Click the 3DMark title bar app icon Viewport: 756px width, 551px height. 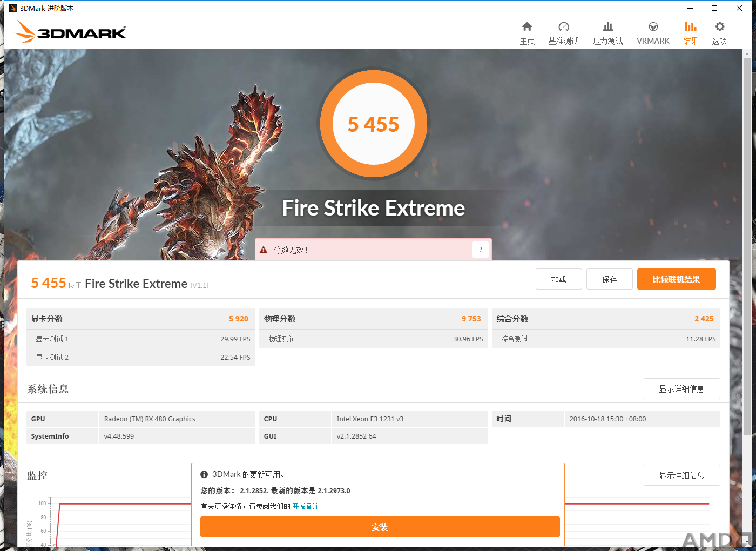tap(13, 8)
